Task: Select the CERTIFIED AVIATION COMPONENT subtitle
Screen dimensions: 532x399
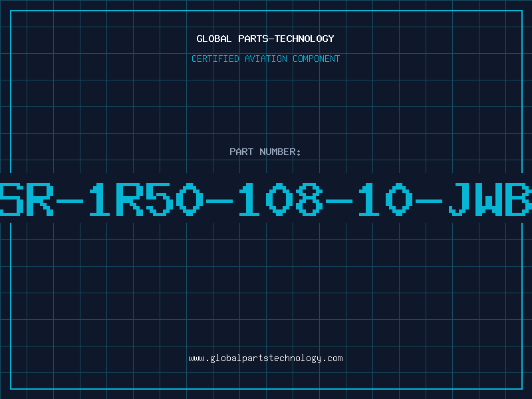Action: tap(265, 59)
